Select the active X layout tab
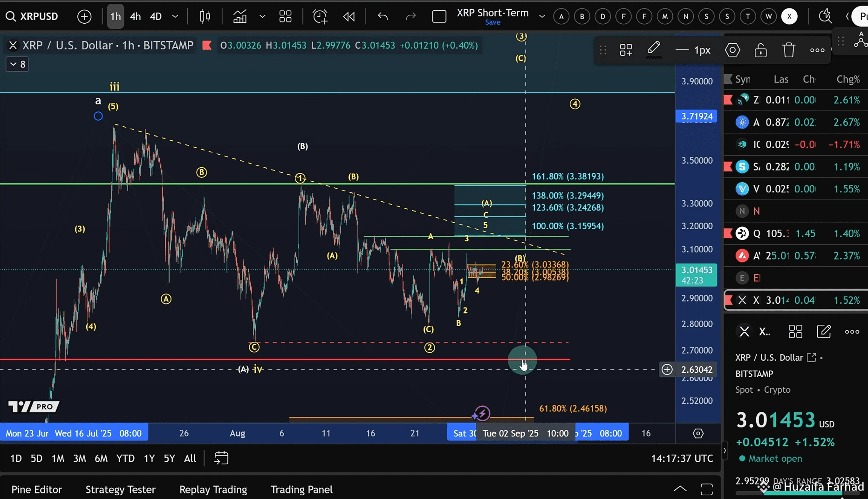 [x=789, y=17]
